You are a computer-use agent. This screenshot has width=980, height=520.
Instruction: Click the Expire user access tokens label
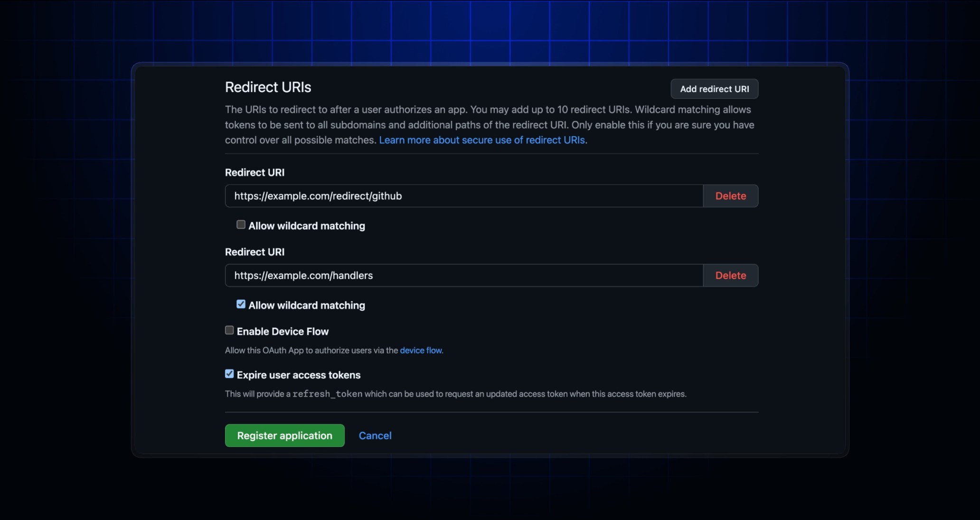pyautogui.click(x=299, y=375)
